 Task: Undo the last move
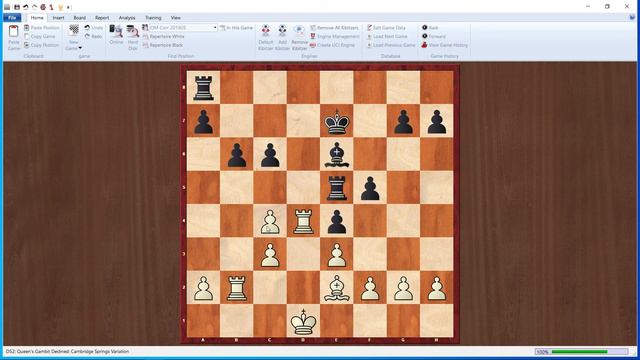pyautogui.click(x=93, y=28)
